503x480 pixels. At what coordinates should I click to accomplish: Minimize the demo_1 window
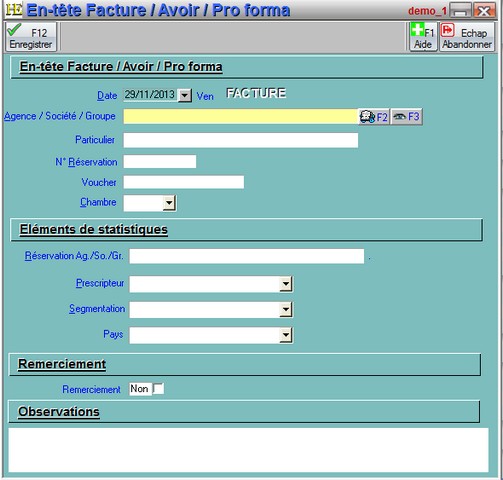(x=460, y=11)
